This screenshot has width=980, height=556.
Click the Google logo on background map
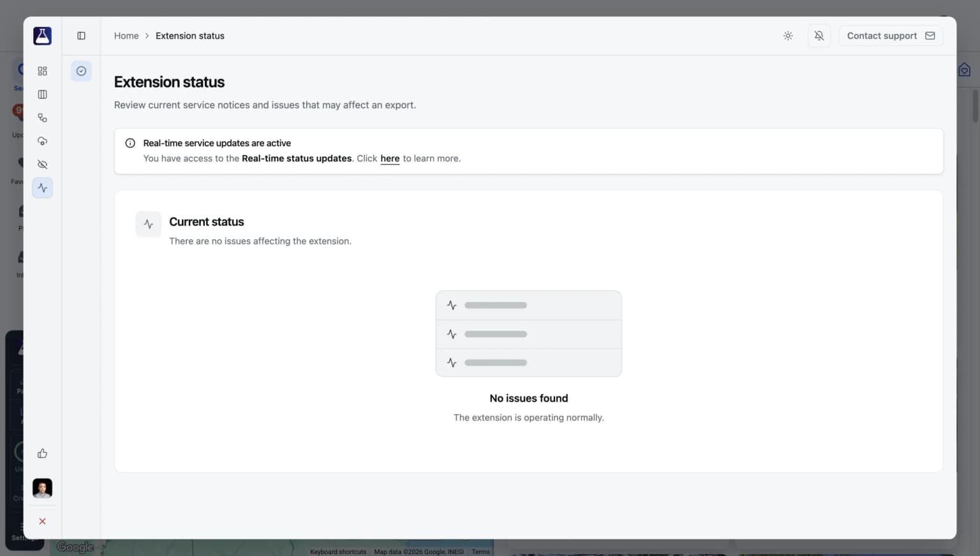coord(75,547)
